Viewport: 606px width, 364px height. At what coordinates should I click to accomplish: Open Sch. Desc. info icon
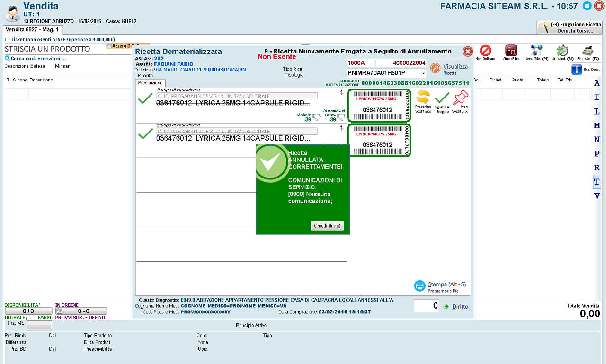click(x=577, y=70)
